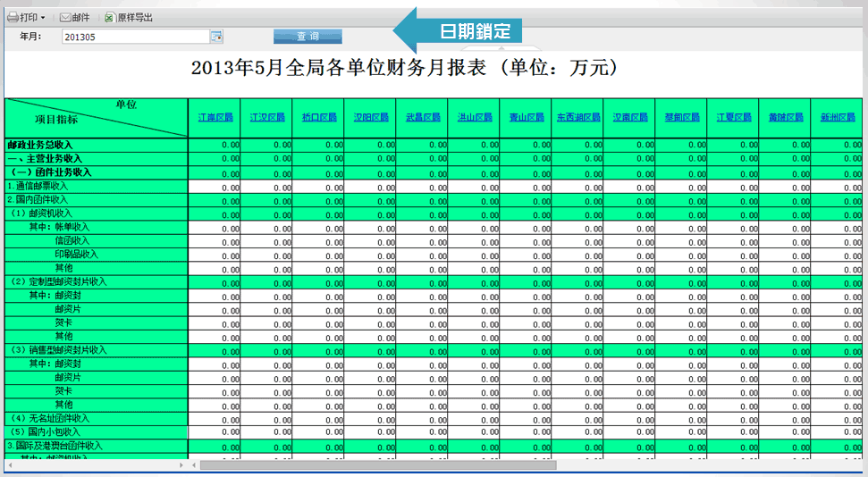This screenshot has height=477, width=868.
Task: Open the 蔡甸区局 column link
Action: pos(682,117)
